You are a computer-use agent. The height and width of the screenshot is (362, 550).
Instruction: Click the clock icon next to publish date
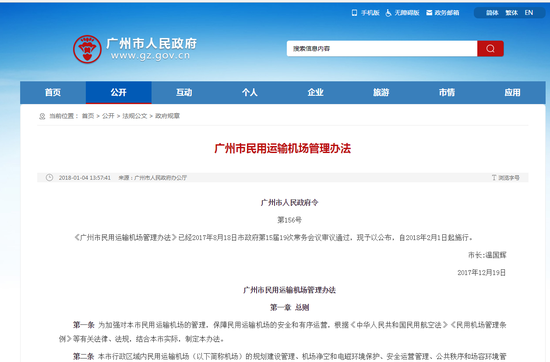coord(49,177)
